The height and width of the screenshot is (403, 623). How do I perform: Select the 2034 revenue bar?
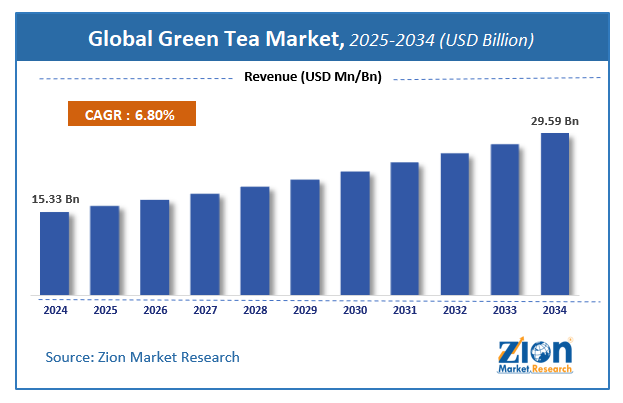point(555,214)
